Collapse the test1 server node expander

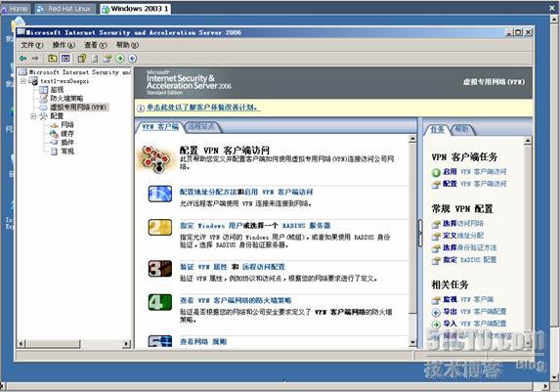point(23,81)
